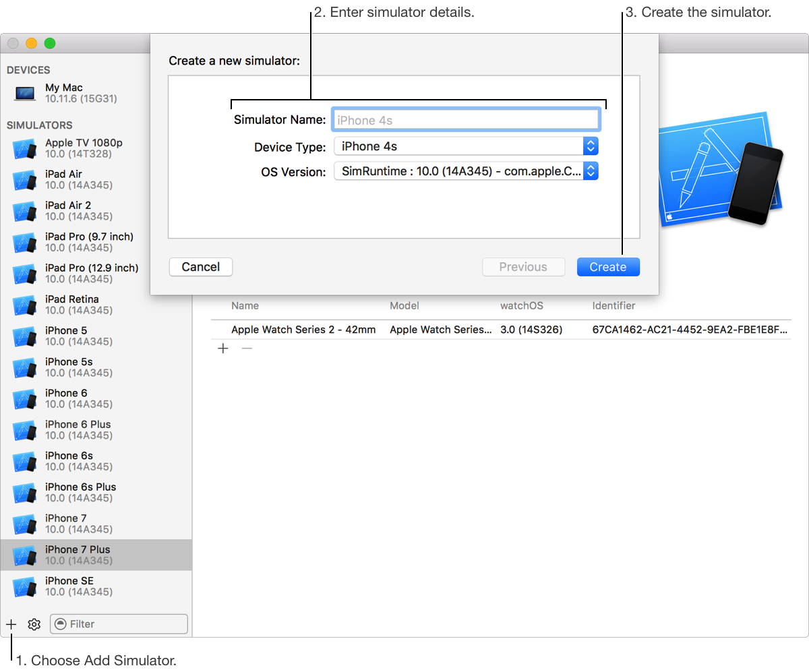Click the watchOS column header
The image size is (809, 672).
[521, 305]
